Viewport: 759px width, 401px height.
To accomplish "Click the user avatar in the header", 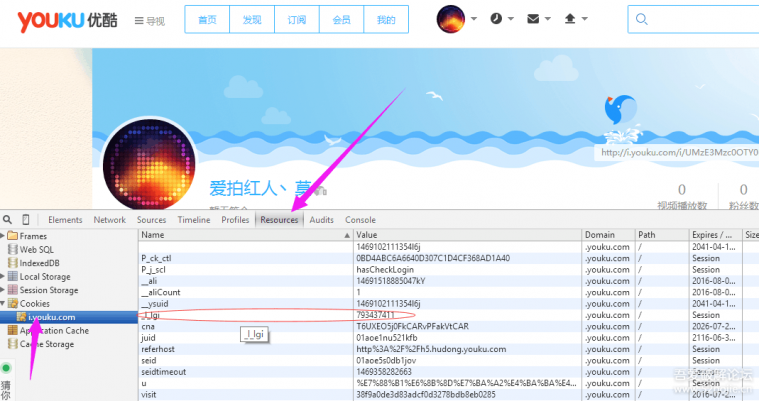I will pos(450,19).
